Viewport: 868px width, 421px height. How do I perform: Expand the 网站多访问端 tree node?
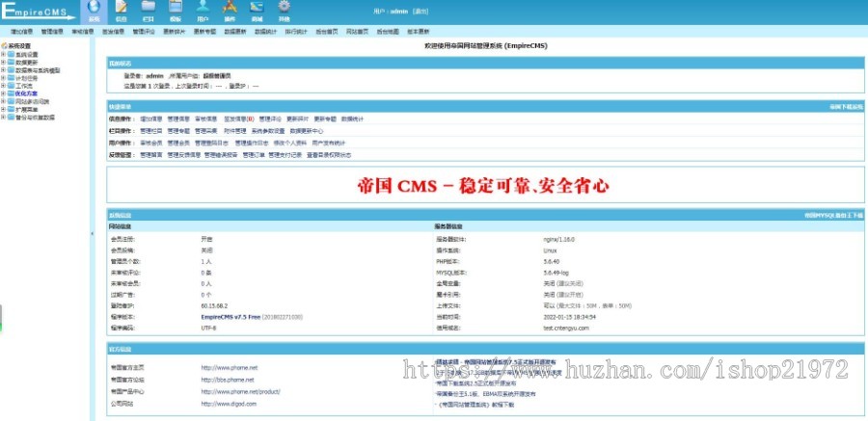tap(3, 101)
